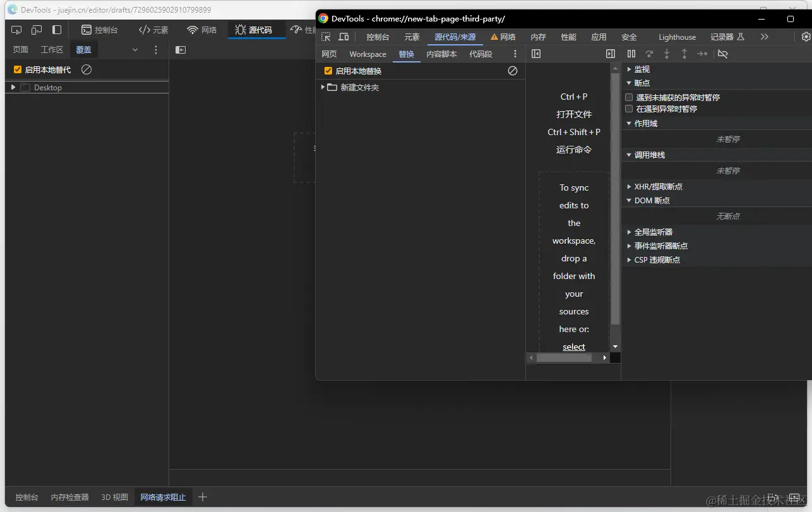Click the step into icon

pyautogui.click(x=666, y=54)
